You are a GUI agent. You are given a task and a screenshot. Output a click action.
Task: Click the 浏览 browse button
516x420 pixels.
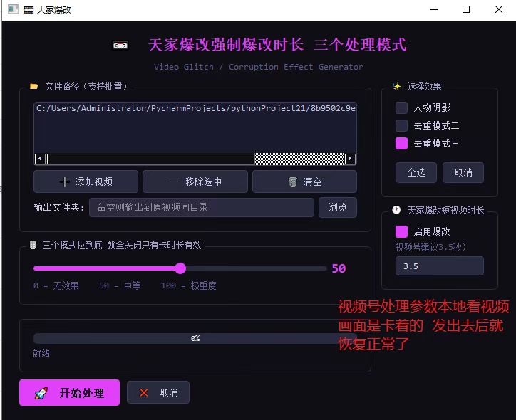[x=338, y=207]
